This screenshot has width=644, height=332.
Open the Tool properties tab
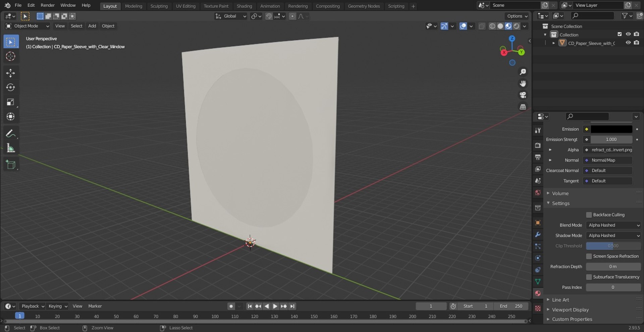coord(538,130)
